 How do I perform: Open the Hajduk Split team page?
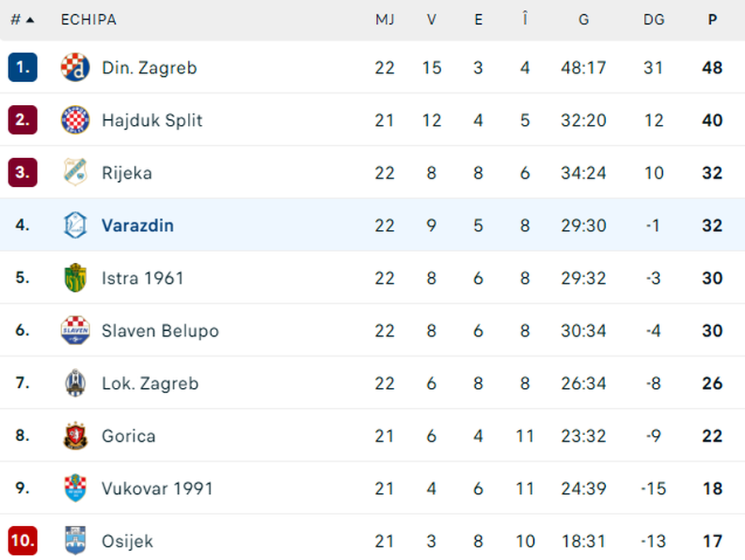pyautogui.click(x=151, y=120)
